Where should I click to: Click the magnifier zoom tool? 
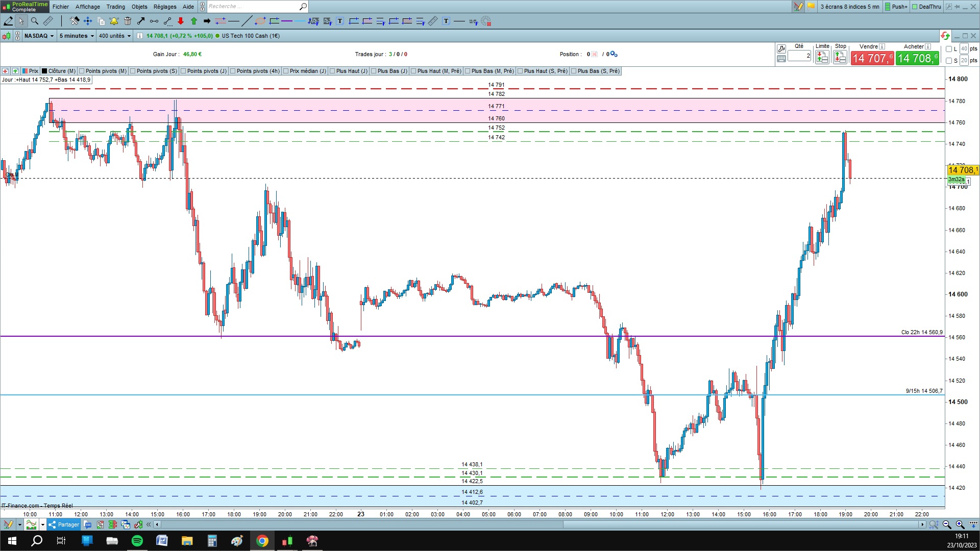(35, 21)
